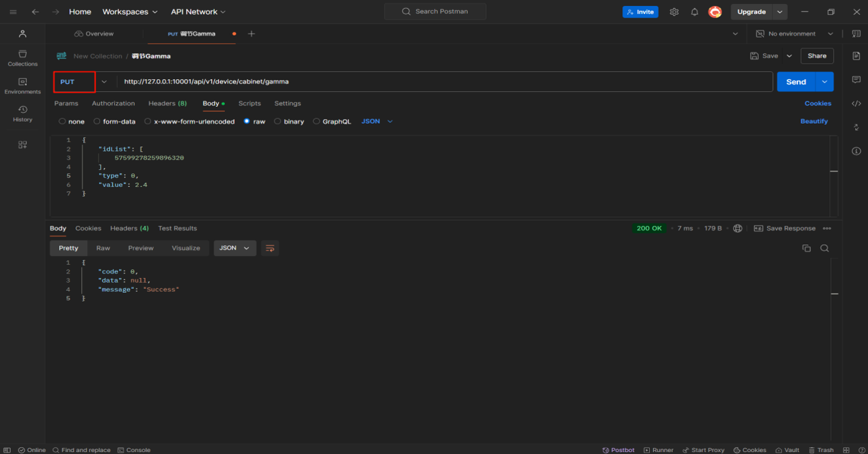Switch to the Headers (8) request tab
Image resolution: width=868 pixels, height=454 pixels.
coord(167,103)
